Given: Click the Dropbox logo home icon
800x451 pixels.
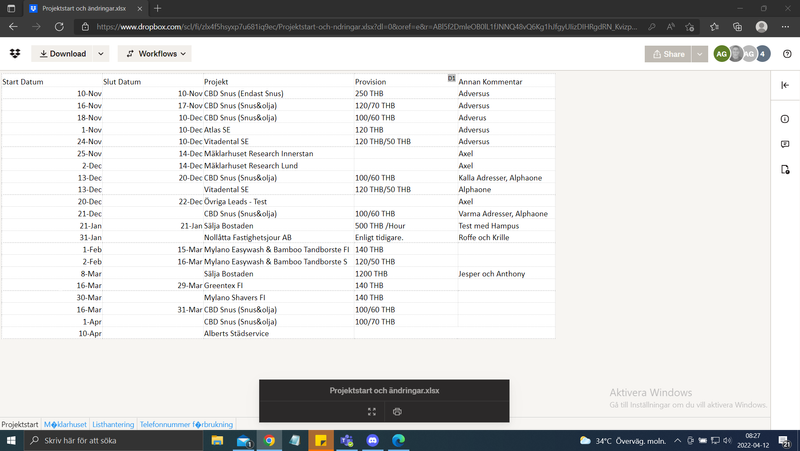Looking at the screenshot, I should click(15, 54).
